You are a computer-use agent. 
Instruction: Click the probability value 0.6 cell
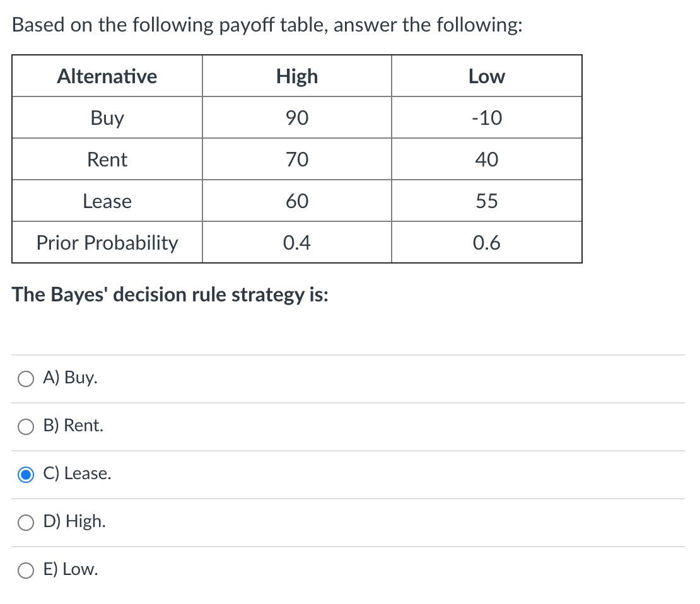pyautogui.click(x=487, y=243)
